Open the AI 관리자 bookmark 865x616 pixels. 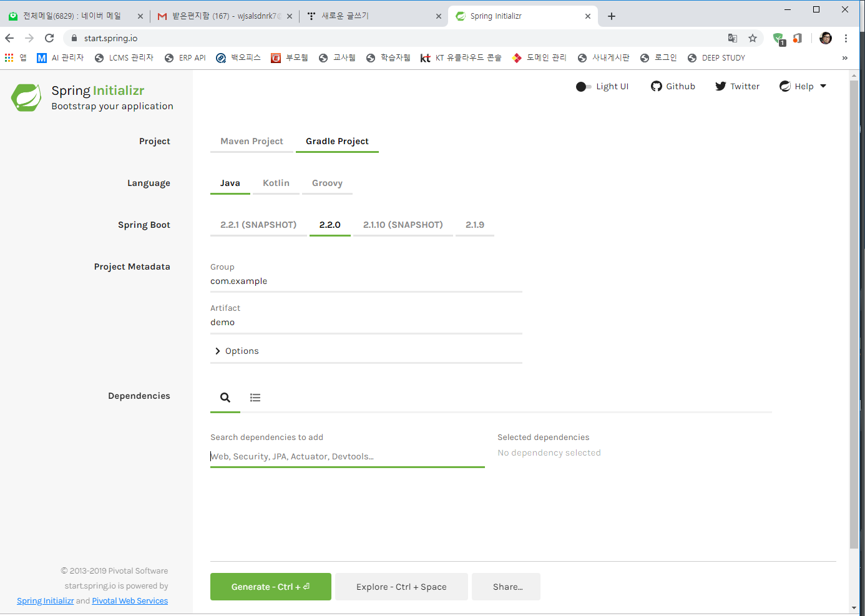point(60,58)
